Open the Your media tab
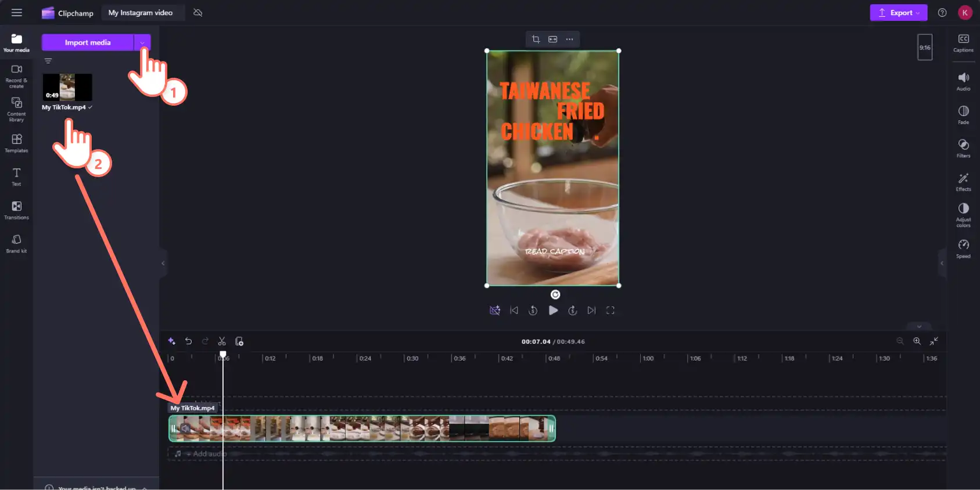The width and height of the screenshot is (980, 490). tap(16, 43)
